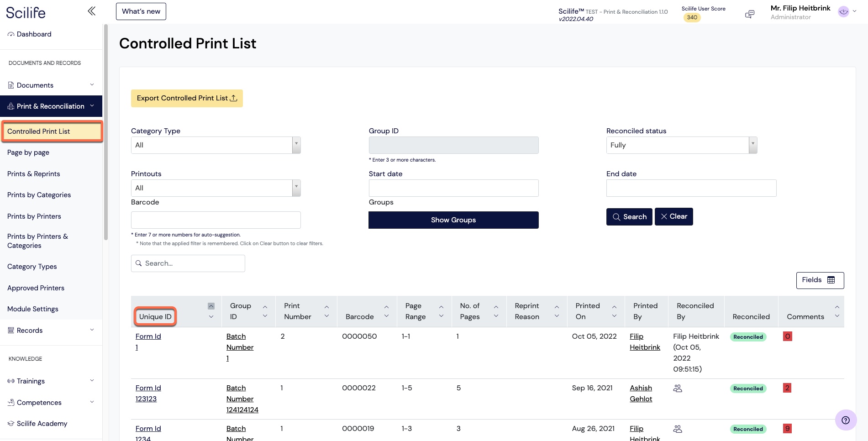Sort Printed On column ascending
This screenshot has width=868, height=441.
point(614,307)
